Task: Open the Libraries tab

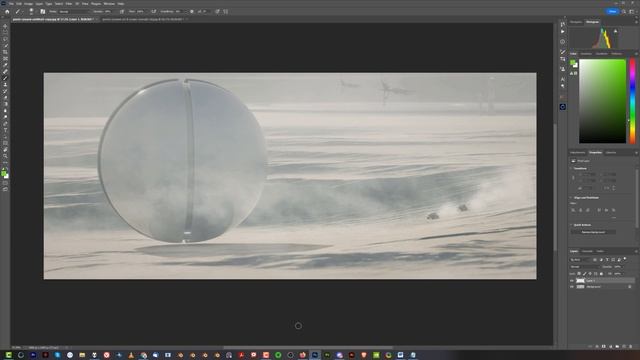Action: [611, 152]
